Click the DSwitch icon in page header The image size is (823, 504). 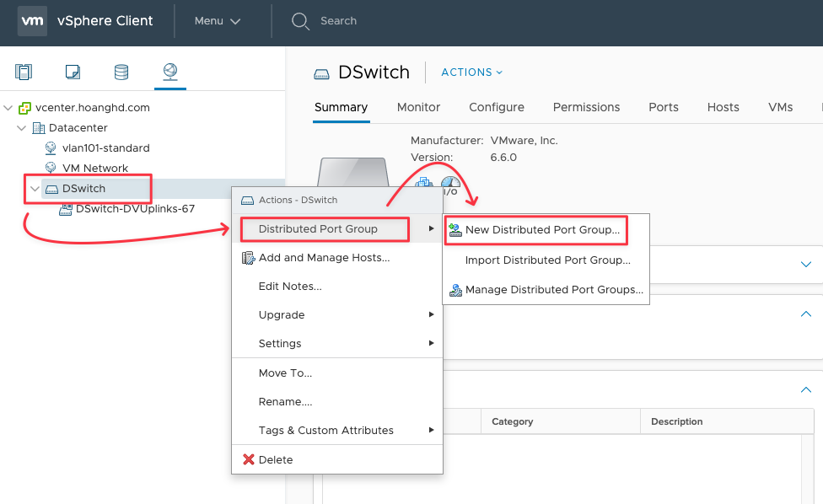[321, 74]
